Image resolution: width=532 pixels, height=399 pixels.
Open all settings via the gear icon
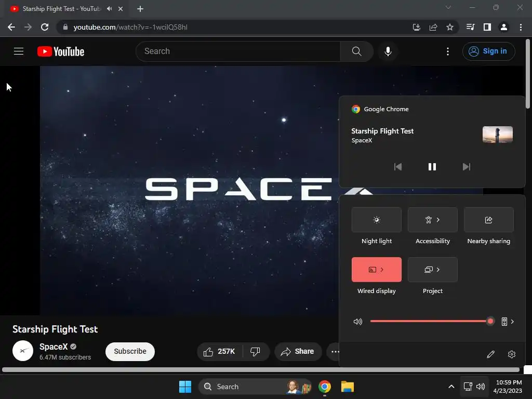[x=512, y=354]
